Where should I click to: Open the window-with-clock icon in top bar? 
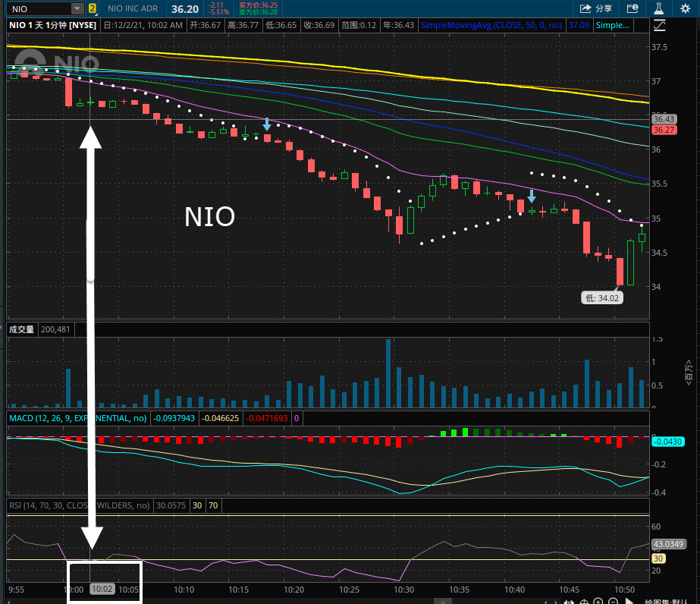pos(633,8)
